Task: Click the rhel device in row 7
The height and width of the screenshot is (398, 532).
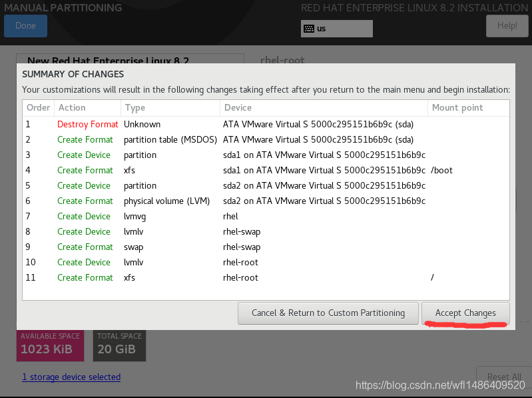Action: [x=230, y=216]
